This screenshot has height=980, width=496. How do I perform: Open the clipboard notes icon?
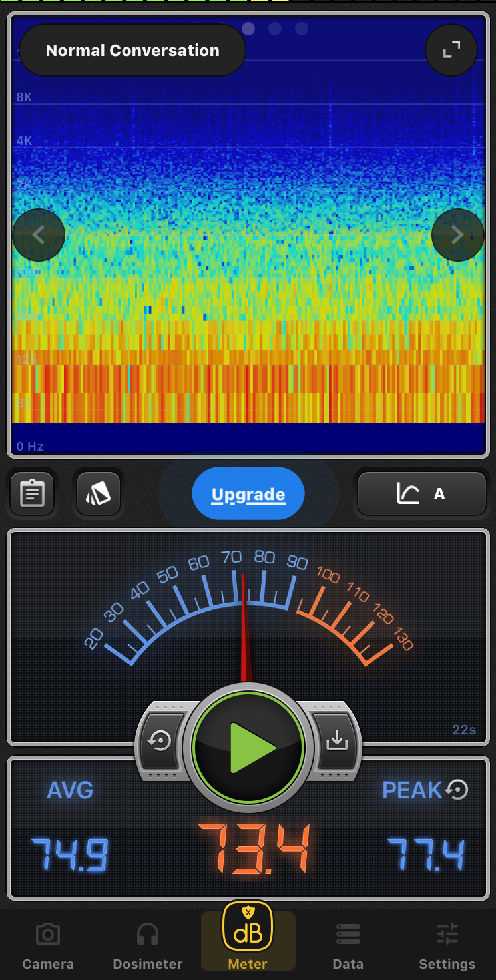click(32, 494)
